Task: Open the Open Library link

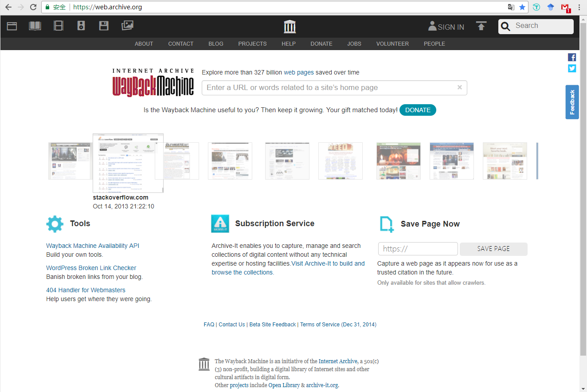Action: click(284, 385)
